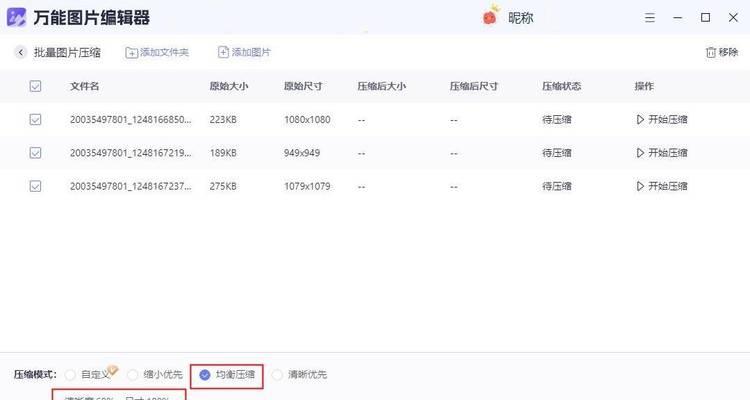
Task: Open the hamburger menu in title bar
Action: pyautogui.click(x=650, y=18)
